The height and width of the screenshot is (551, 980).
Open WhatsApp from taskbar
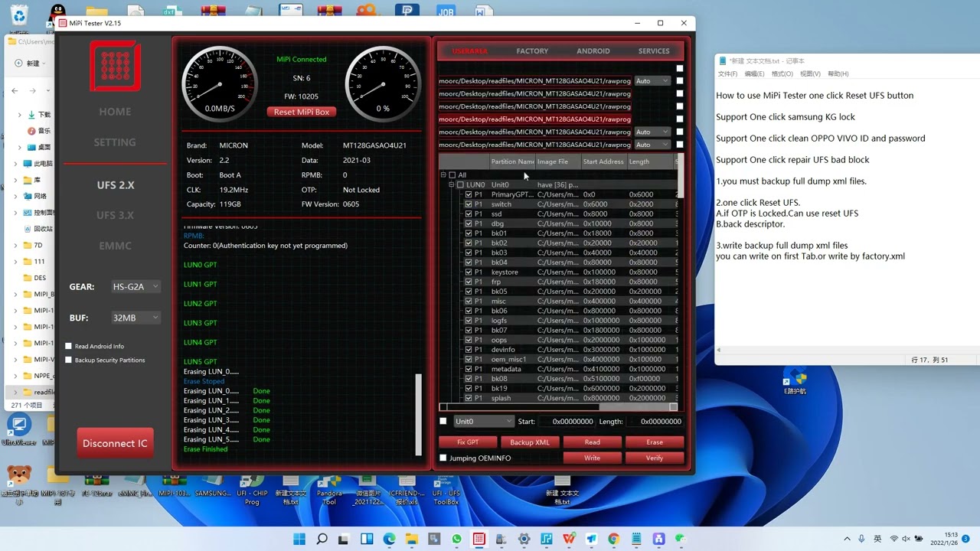point(457,539)
